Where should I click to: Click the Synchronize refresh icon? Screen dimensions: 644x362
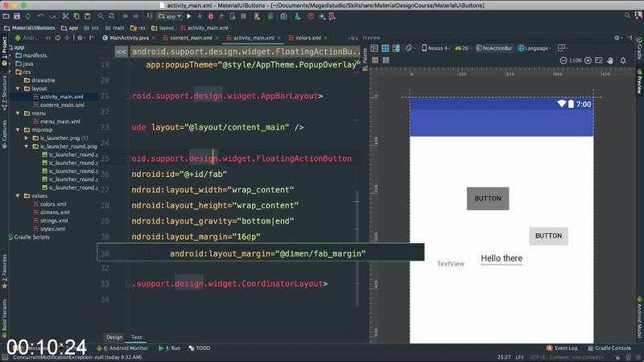click(x=28, y=16)
